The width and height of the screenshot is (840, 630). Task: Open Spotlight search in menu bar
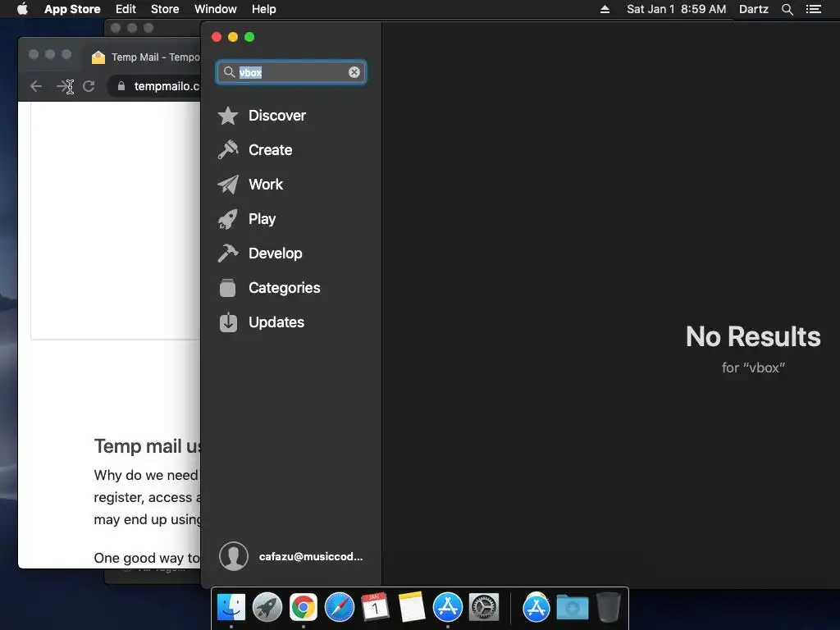click(787, 9)
